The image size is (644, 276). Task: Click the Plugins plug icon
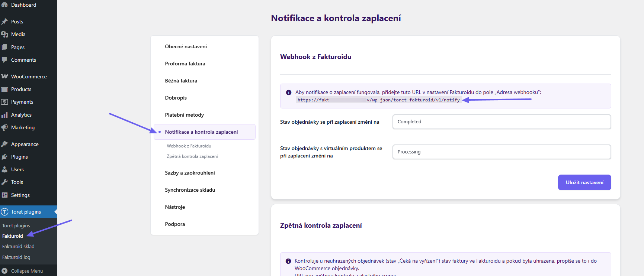(4, 157)
